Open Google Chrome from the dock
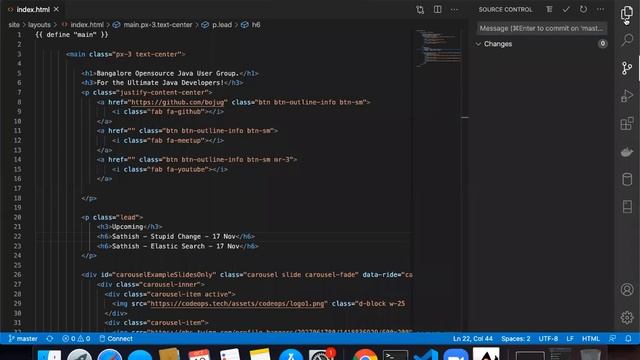Image resolution: width=640 pixels, height=360 pixels. coord(365,354)
